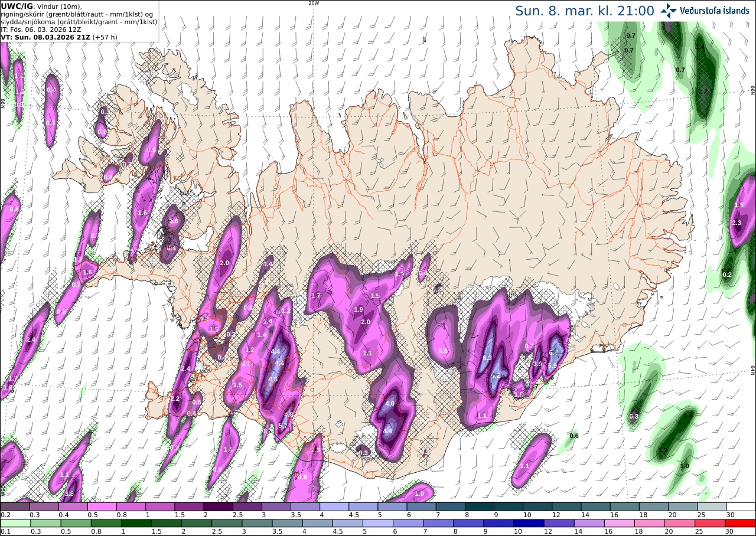
Task: Click the "25" label in the bottom legend row
Action: click(700, 531)
